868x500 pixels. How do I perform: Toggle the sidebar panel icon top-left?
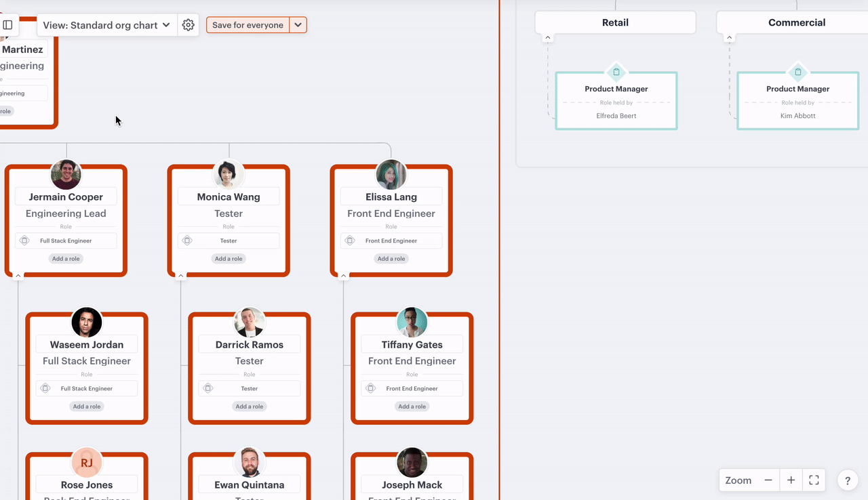coord(7,25)
